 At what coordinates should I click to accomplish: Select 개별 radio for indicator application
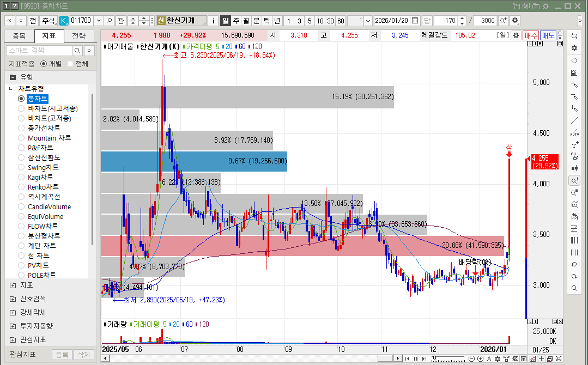44,64
